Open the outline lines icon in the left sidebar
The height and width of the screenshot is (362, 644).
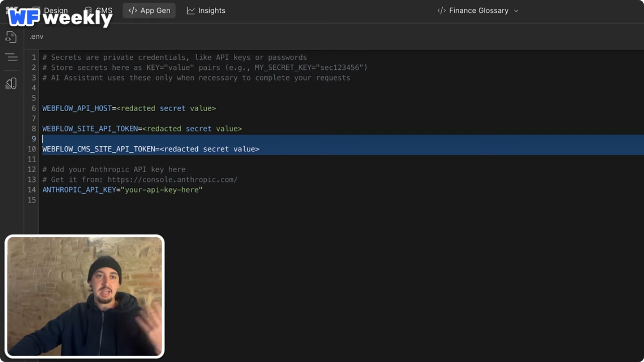(x=11, y=57)
